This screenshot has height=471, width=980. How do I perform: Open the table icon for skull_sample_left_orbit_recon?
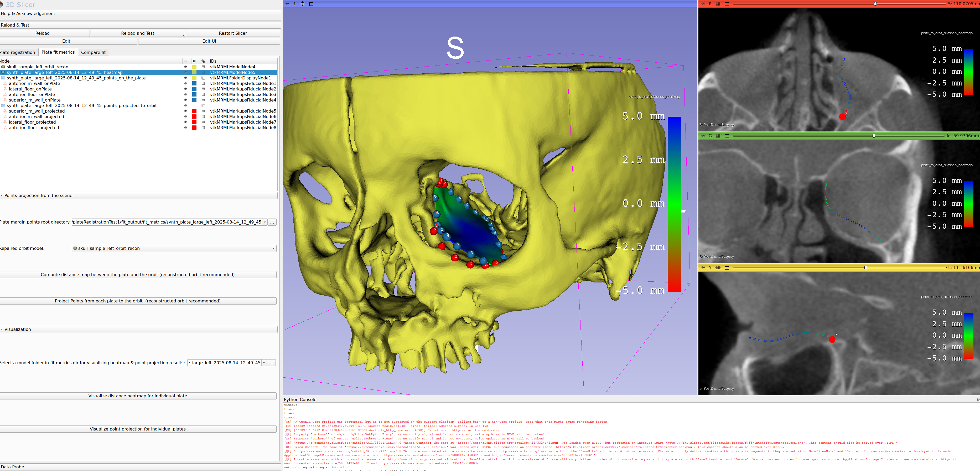pyautogui.click(x=203, y=67)
